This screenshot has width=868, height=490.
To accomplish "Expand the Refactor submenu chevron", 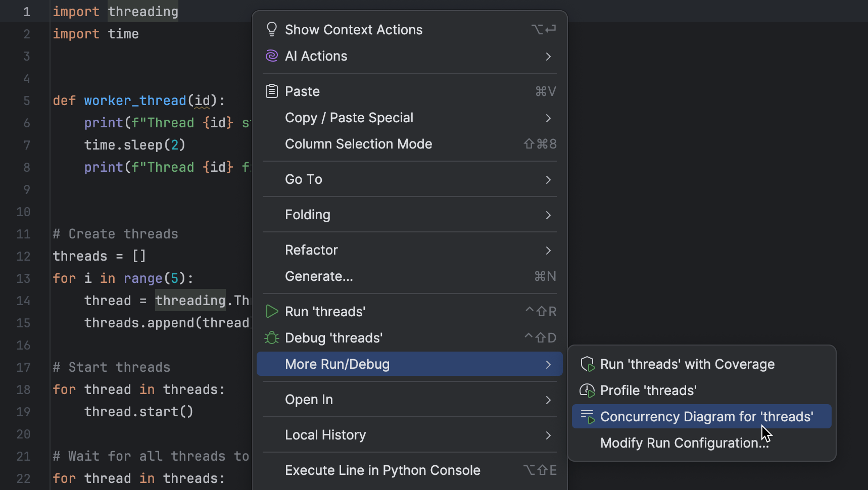I will tap(548, 250).
